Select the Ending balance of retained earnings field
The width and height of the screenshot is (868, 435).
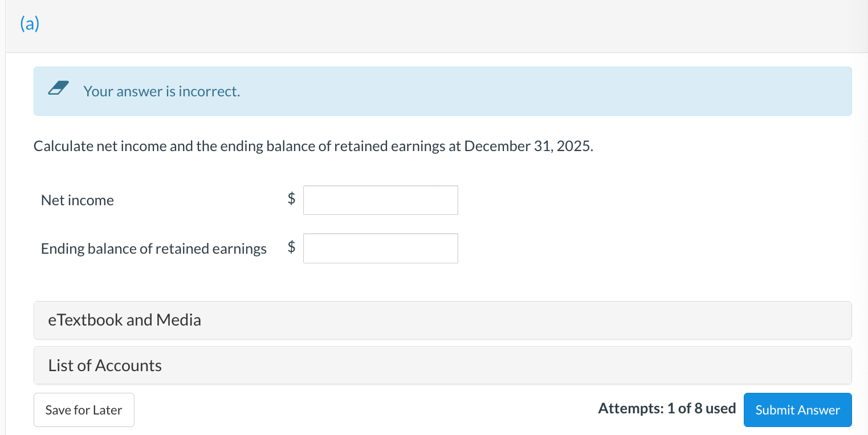click(x=380, y=248)
